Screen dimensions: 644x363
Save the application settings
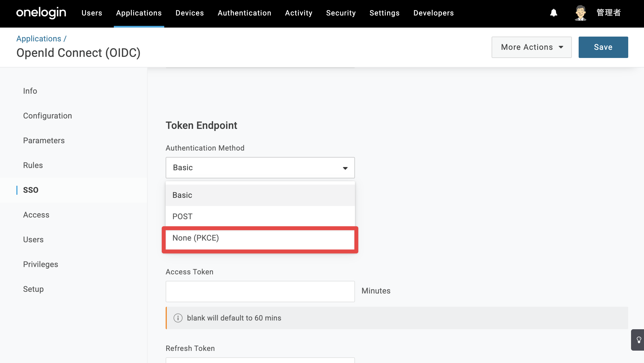pyautogui.click(x=603, y=47)
